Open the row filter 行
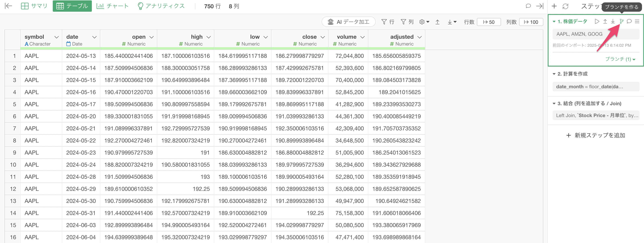 pos(388,22)
